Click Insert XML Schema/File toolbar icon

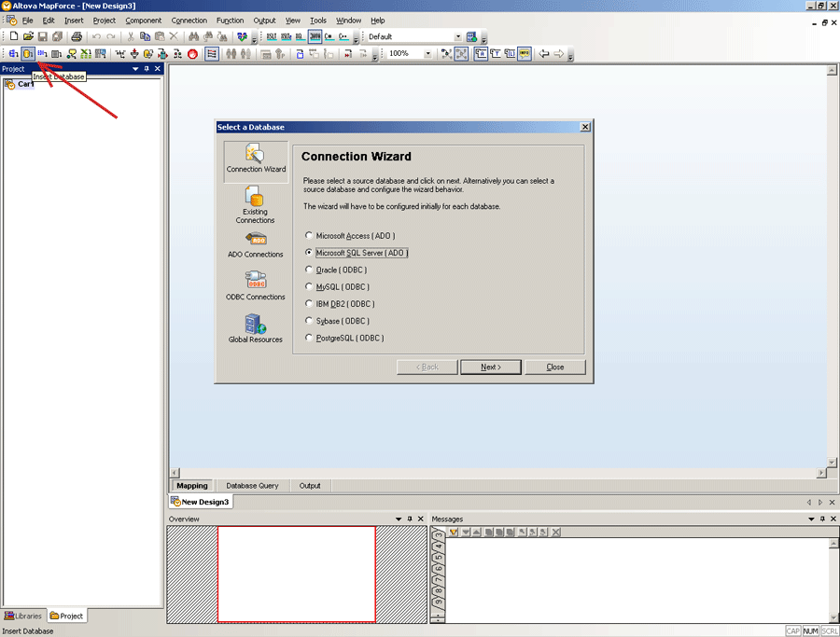point(13,53)
